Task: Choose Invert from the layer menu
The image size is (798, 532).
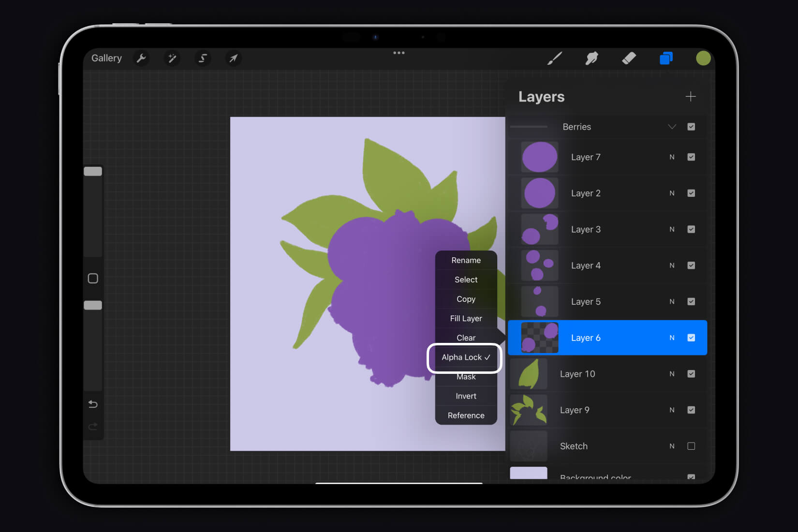Action: coord(466,396)
